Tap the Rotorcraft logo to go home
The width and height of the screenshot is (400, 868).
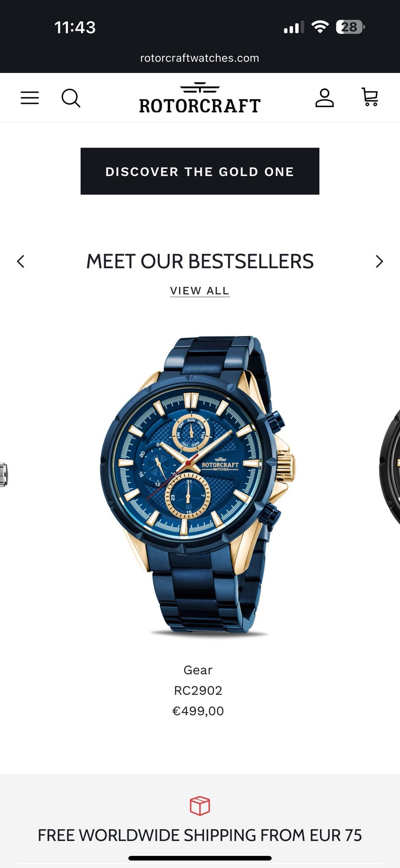click(x=200, y=98)
